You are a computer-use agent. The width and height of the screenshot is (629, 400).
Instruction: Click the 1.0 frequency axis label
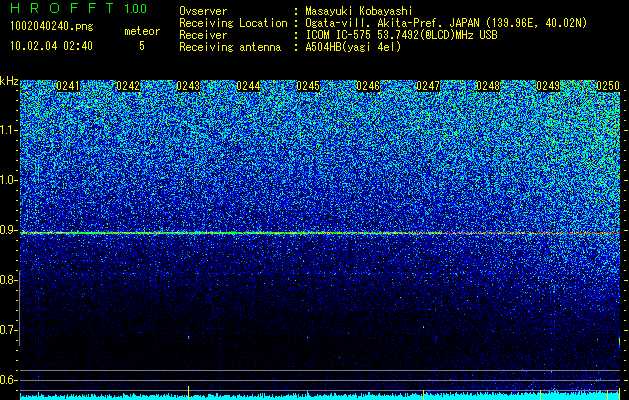point(9,181)
